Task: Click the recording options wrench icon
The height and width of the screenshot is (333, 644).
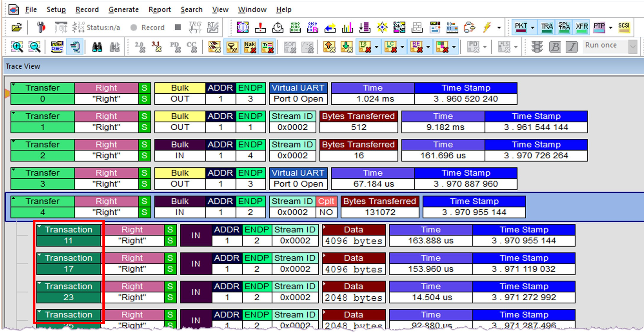Action: (x=41, y=28)
